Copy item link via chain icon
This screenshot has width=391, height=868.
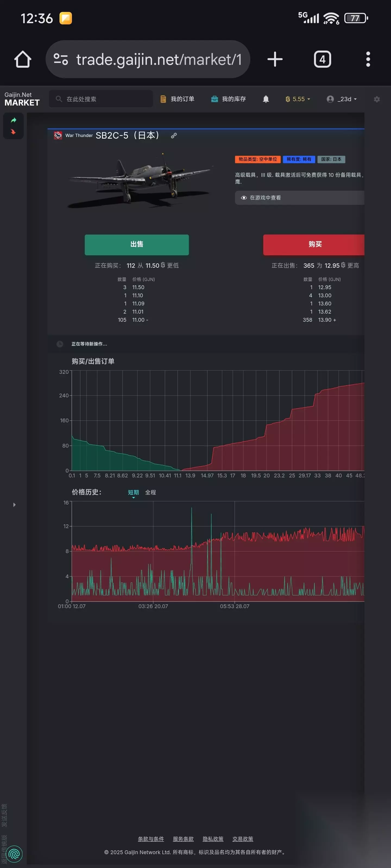click(x=174, y=135)
